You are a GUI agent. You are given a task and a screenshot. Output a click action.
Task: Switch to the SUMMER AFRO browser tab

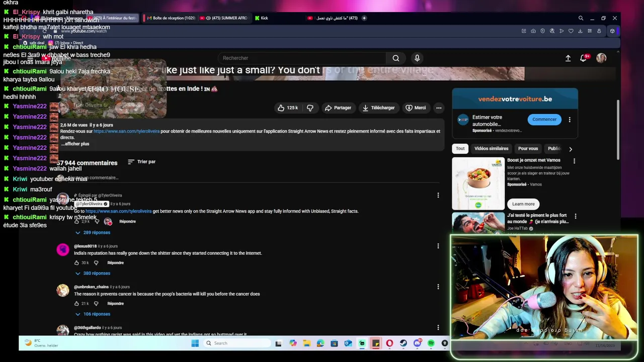pos(224,18)
